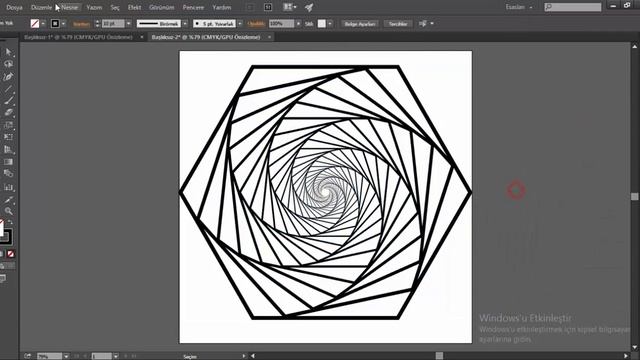This screenshot has width=640, height=360.
Task: Click the orange Opaklık opacity link
Action: [256, 24]
